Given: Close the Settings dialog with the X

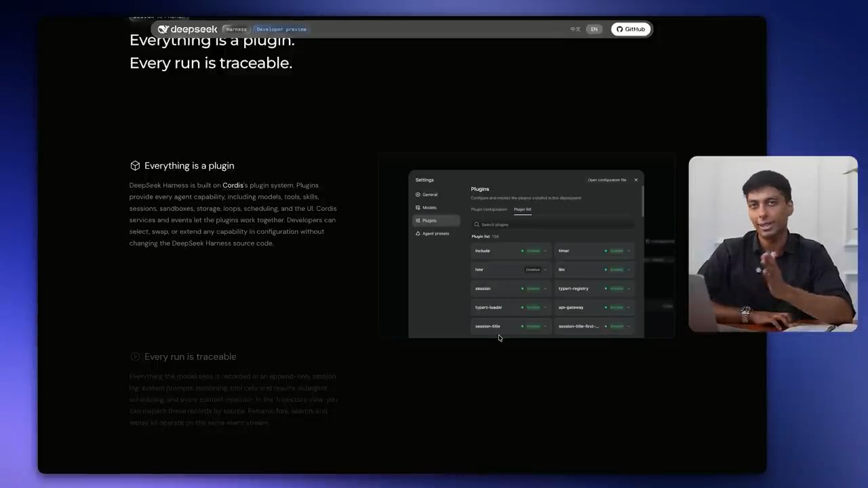Looking at the screenshot, I should pos(636,180).
